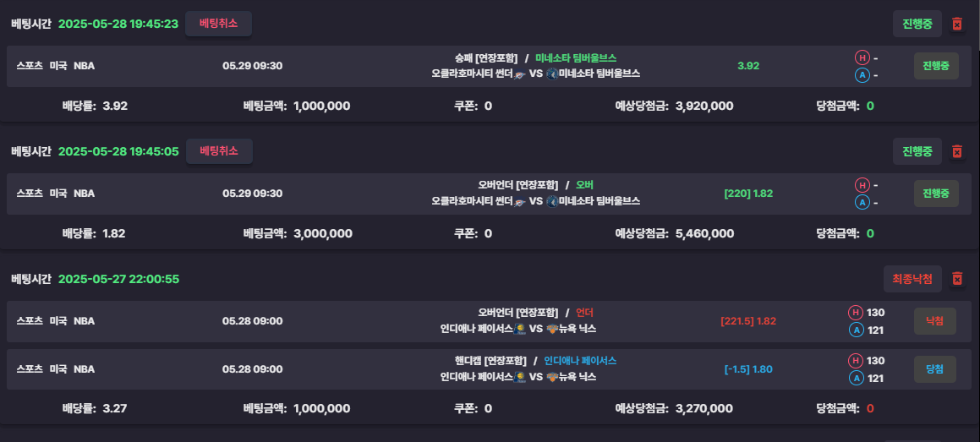
Task: Click 최종낙첨 status button
Action: pyautogui.click(x=912, y=278)
